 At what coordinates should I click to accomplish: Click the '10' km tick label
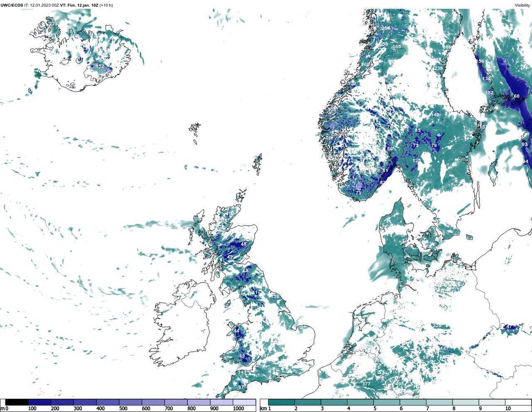pyautogui.click(x=508, y=409)
